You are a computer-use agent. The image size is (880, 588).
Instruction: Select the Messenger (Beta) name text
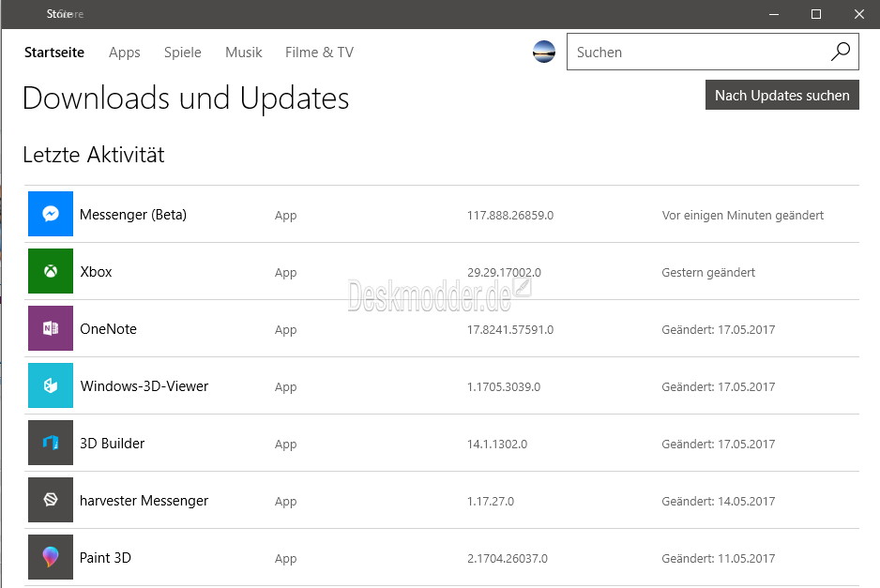pyautogui.click(x=133, y=215)
